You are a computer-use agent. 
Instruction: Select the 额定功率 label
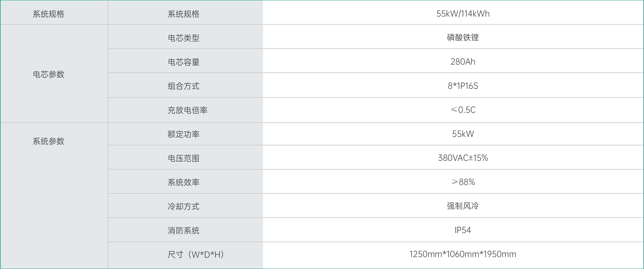click(x=183, y=134)
